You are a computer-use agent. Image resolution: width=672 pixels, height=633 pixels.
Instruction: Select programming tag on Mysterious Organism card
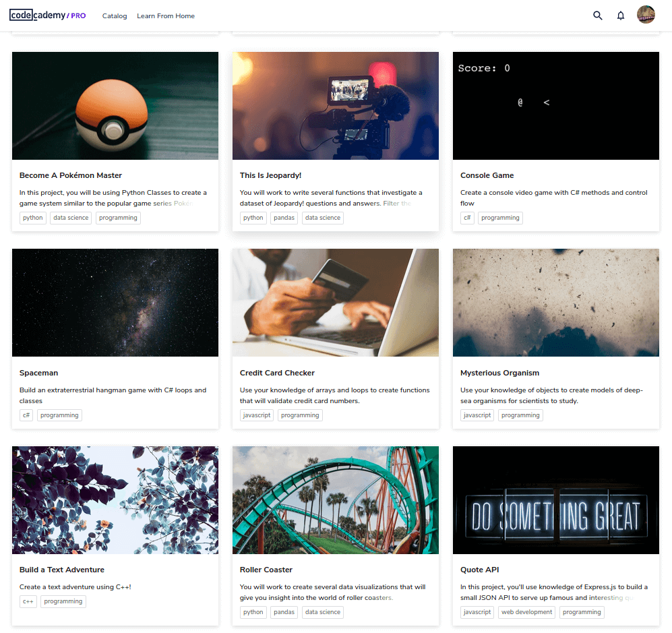(520, 415)
